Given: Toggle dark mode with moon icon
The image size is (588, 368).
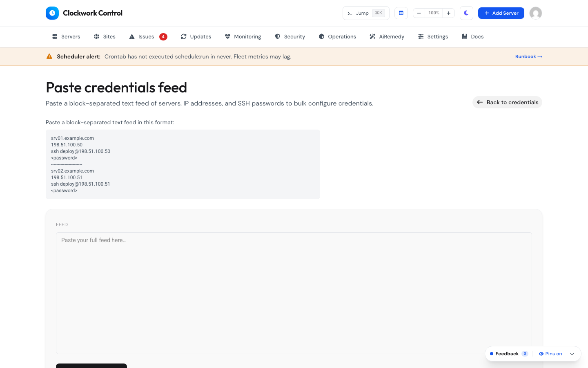Looking at the screenshot, I should point(466,13).
